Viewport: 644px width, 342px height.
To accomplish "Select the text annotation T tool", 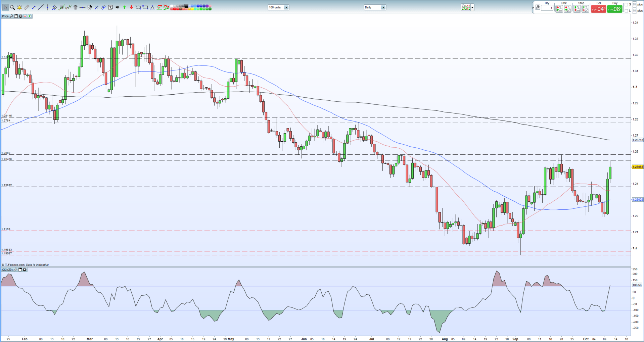I will pyautogui.click(x=110, y=7).
